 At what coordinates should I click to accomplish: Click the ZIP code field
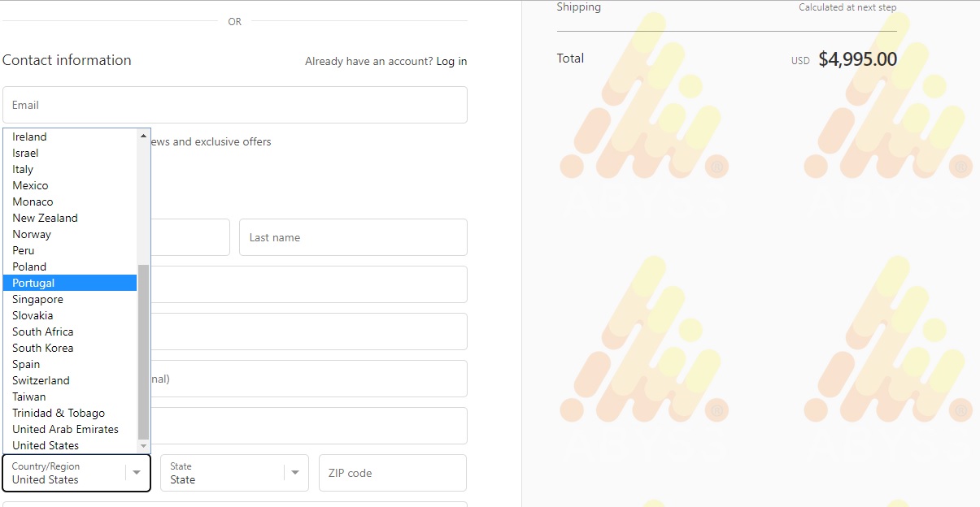pyautogui.click(x=393, y=473)
